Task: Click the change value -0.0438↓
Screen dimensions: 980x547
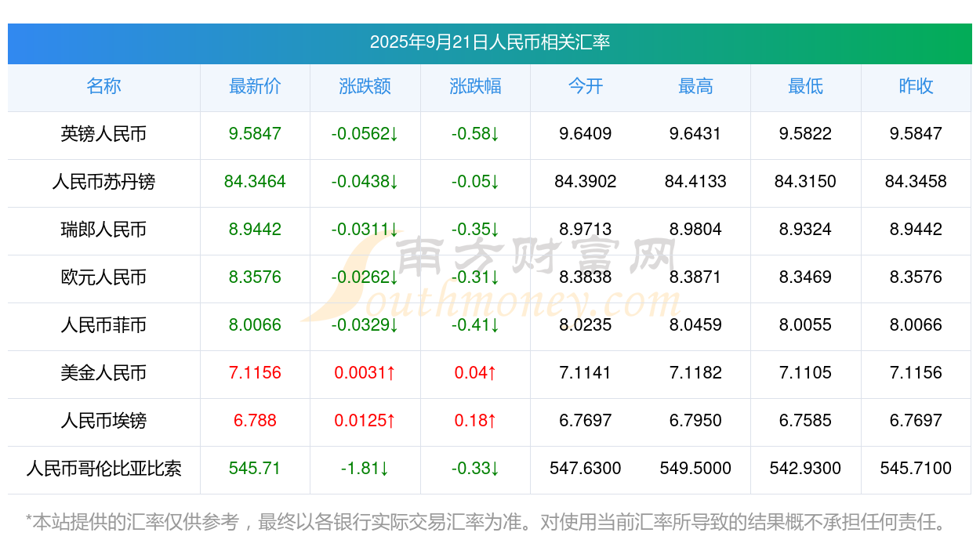Action: (365, 182)
